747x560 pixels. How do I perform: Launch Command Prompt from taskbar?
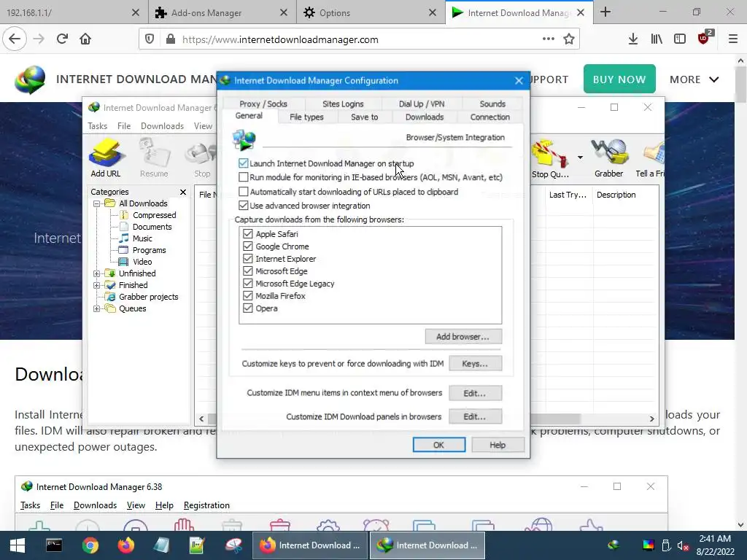54,545
